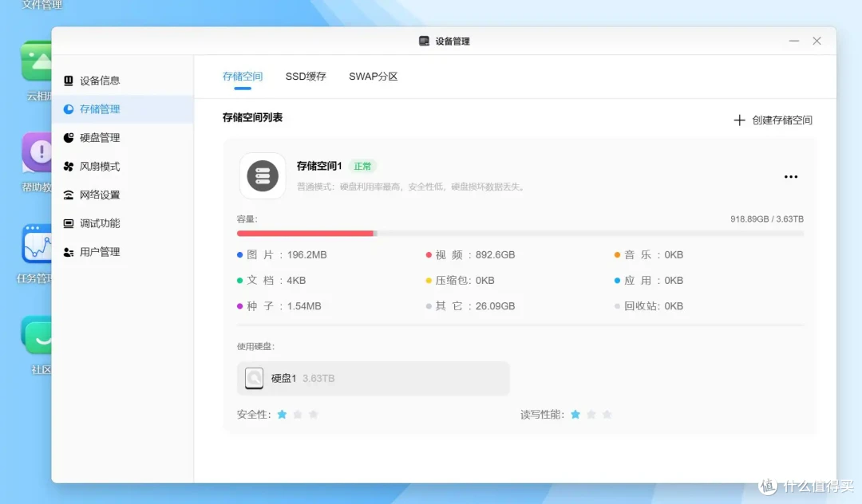Minimize the 设备管理 window
862x504 pixels.
click(x=794, y=41)
